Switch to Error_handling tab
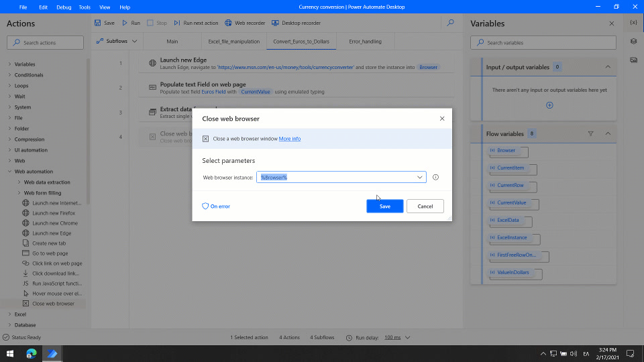Viewport: 644px width, 362px height. (x=365, y=42)
